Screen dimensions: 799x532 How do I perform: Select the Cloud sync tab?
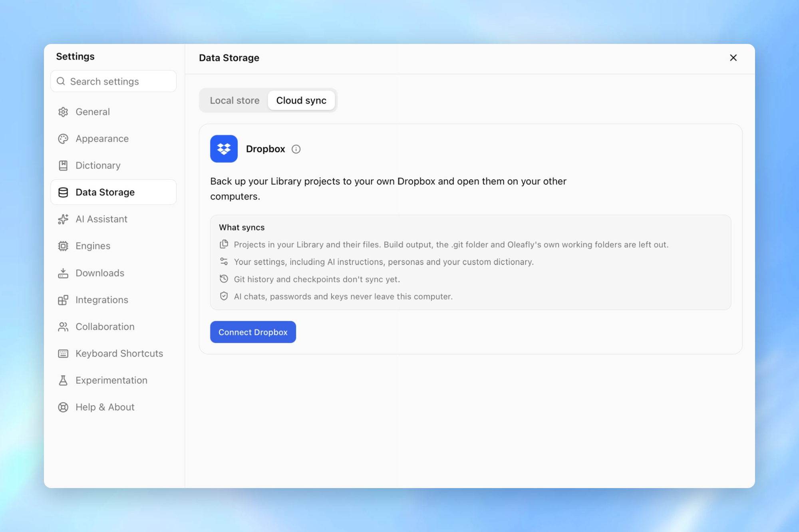coord(301,100)
